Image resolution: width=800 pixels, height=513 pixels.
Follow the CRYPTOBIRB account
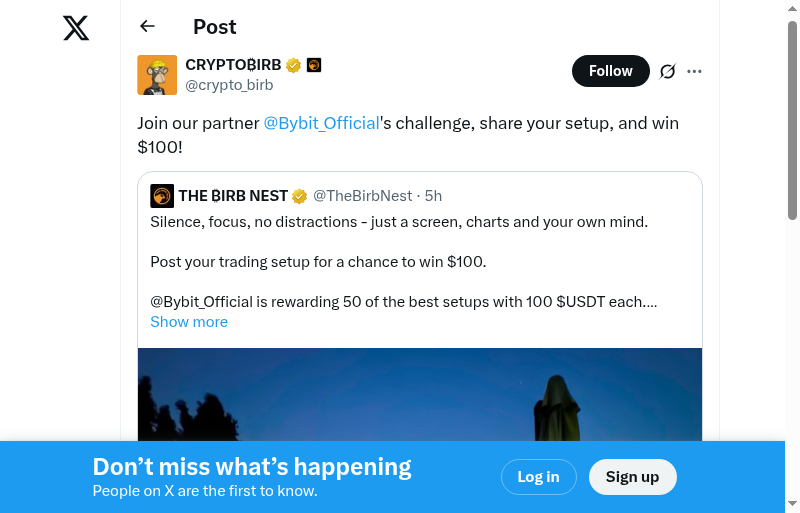610,71
